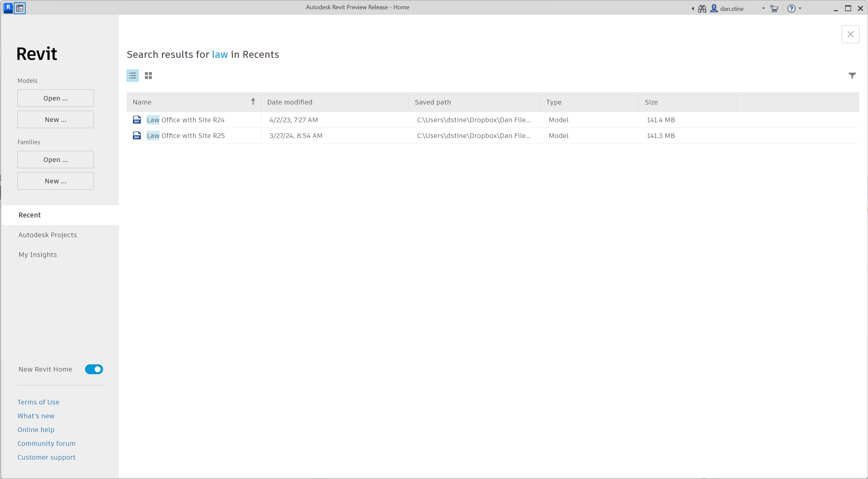Expand the title bar left arrow chevron
The image size is (868, 479).
tap(692, 9)
